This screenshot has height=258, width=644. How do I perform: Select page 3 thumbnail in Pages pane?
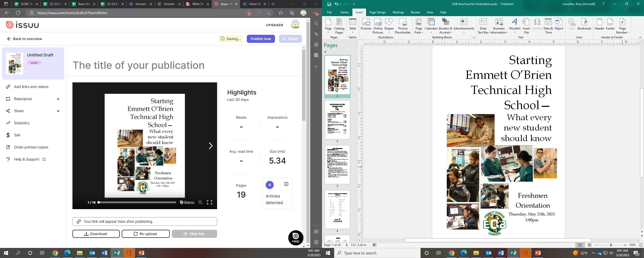pyautogui.click(x=337, y=165)
